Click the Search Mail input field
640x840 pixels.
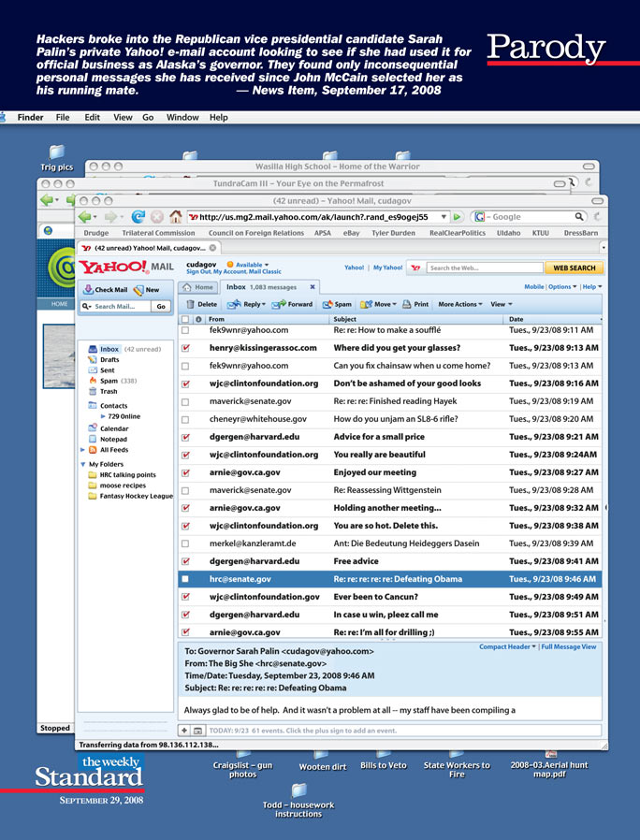coord(122,306)
